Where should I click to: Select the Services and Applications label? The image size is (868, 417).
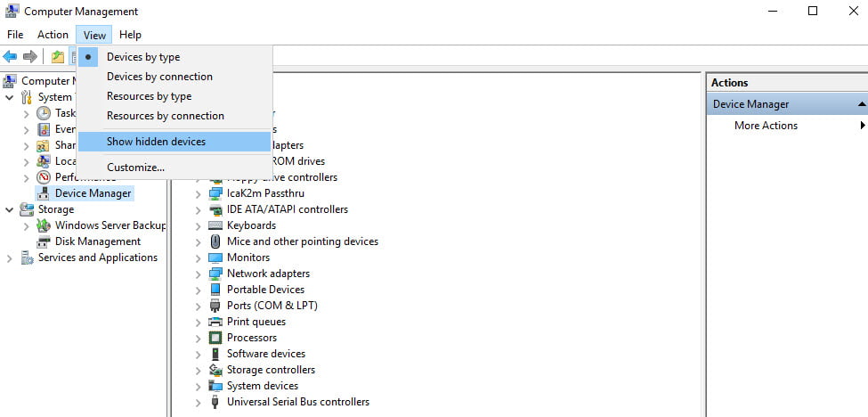97,258
